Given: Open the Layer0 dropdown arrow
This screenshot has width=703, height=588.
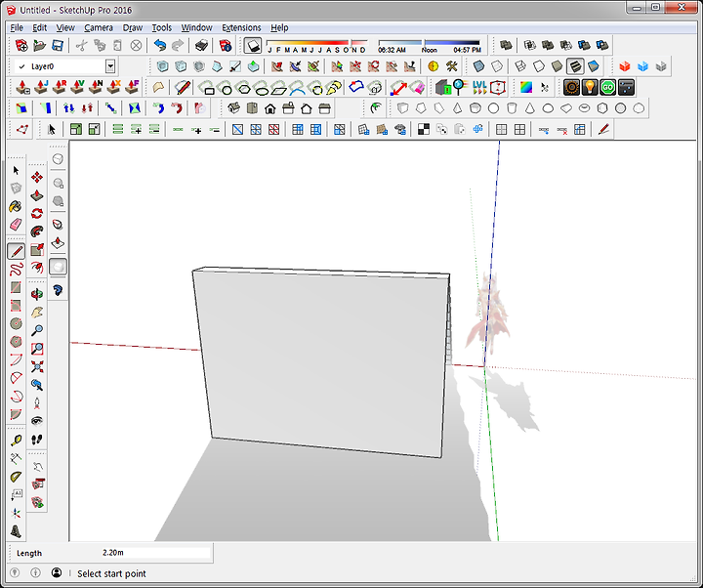Looking at the screenshot, I should (110, 66).
